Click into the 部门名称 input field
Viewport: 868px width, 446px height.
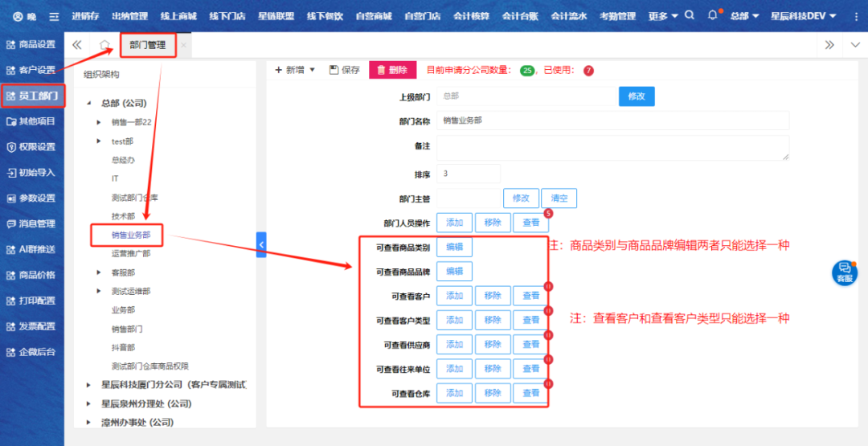click(613, 121)
